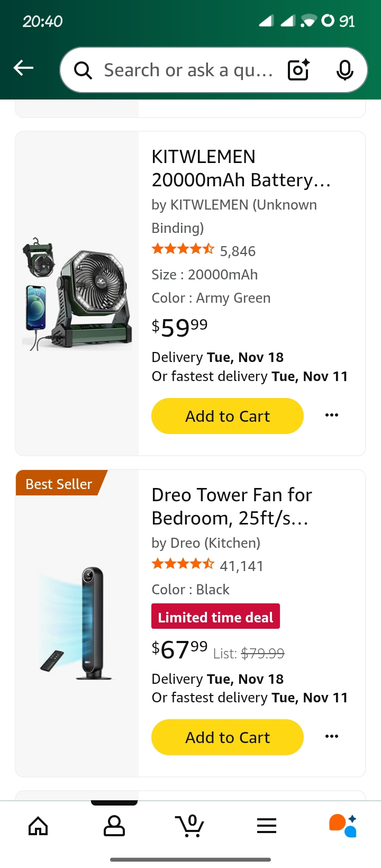Tap the microphone voice search icon
Screen dimensions: 381x868
(x=344, y=70)
